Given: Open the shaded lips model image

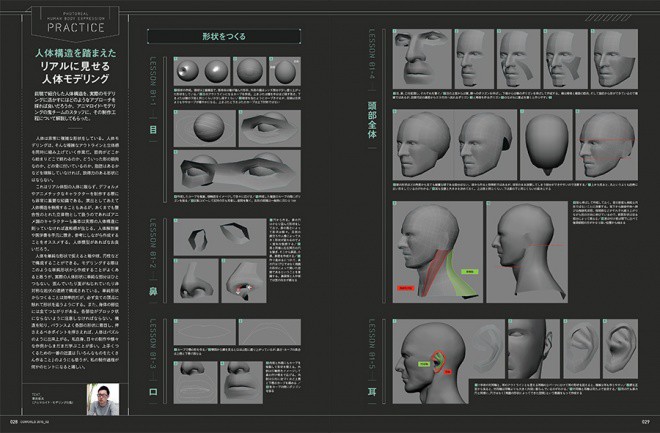Looking at the screenshot, I should click(241, 383).
